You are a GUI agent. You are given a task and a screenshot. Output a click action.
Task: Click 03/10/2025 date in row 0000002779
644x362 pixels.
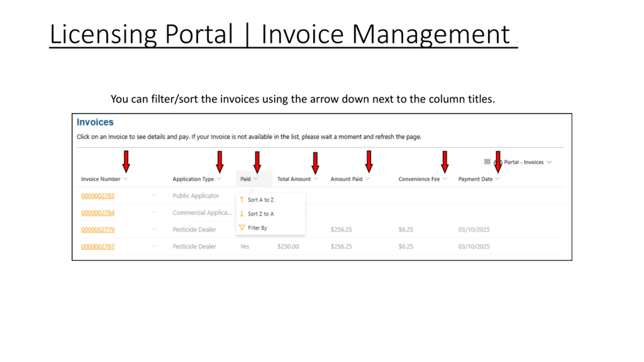click(x=474, y=230)
